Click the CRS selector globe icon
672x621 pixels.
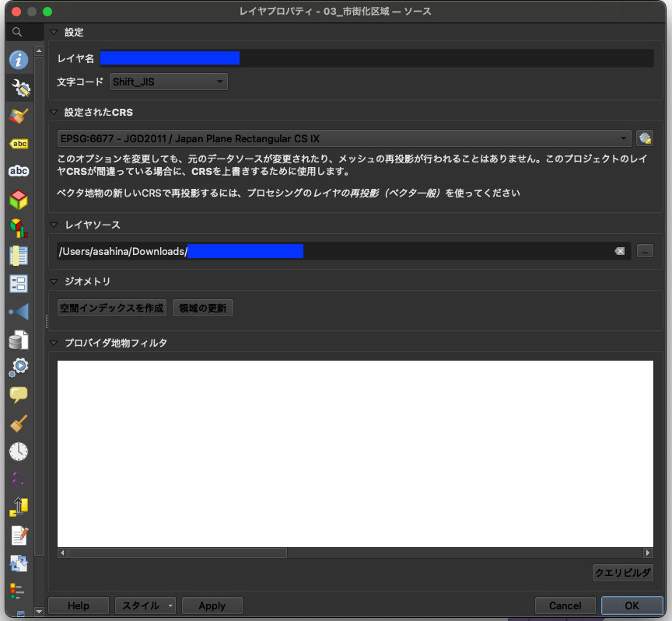tap(645, 138)
